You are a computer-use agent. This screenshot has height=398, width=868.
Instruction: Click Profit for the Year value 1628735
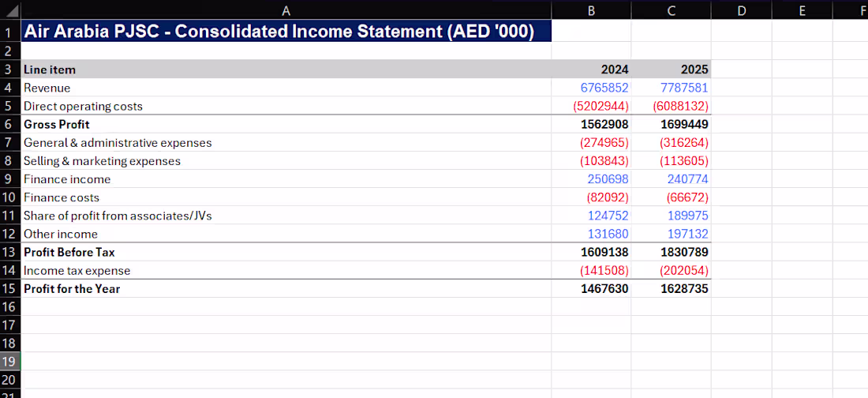click(671, 289)
